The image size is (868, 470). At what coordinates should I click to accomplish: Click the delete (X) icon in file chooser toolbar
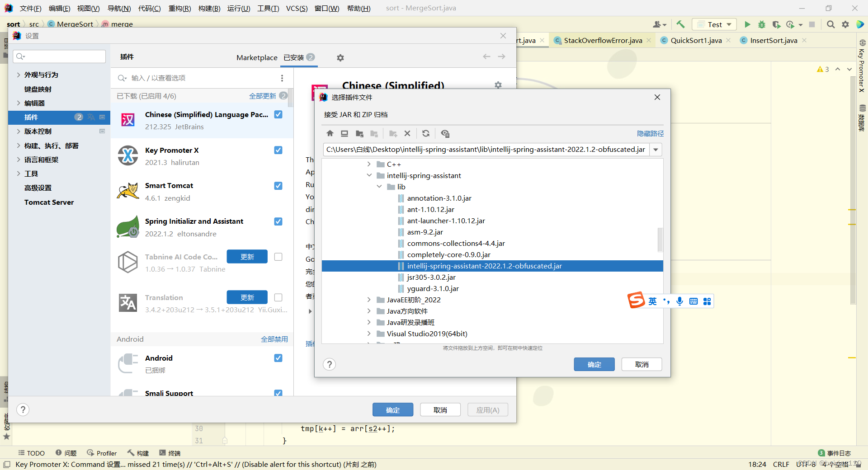pyautogui.click(x=407, y=133)
